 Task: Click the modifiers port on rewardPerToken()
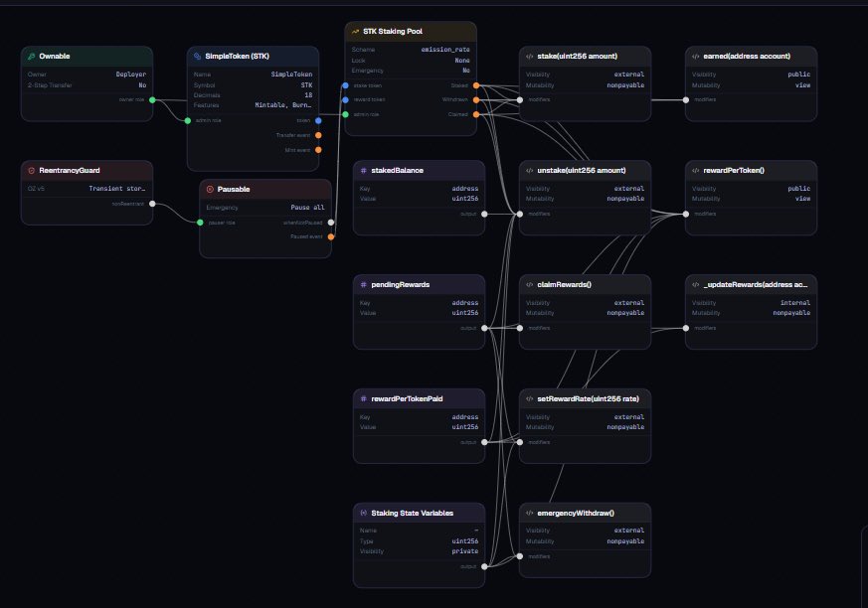click(x=686, y=215)
